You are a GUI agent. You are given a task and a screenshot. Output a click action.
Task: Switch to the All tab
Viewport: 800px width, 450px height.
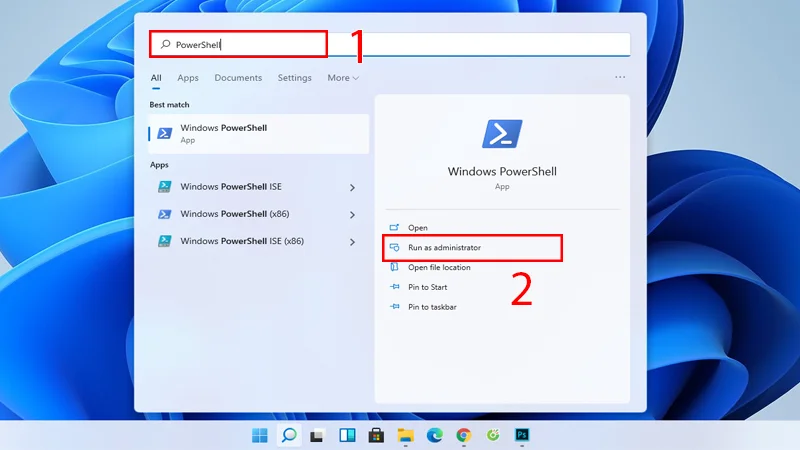(156, 78)
